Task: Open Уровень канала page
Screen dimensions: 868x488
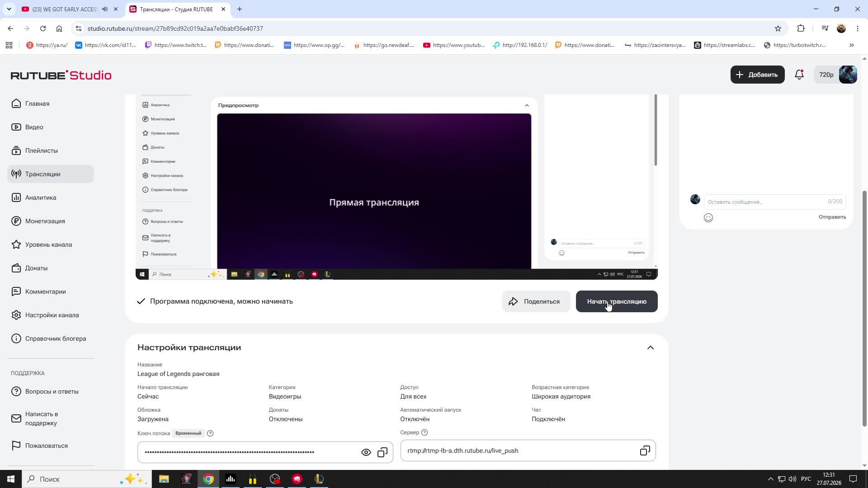Action: point(50,244)
